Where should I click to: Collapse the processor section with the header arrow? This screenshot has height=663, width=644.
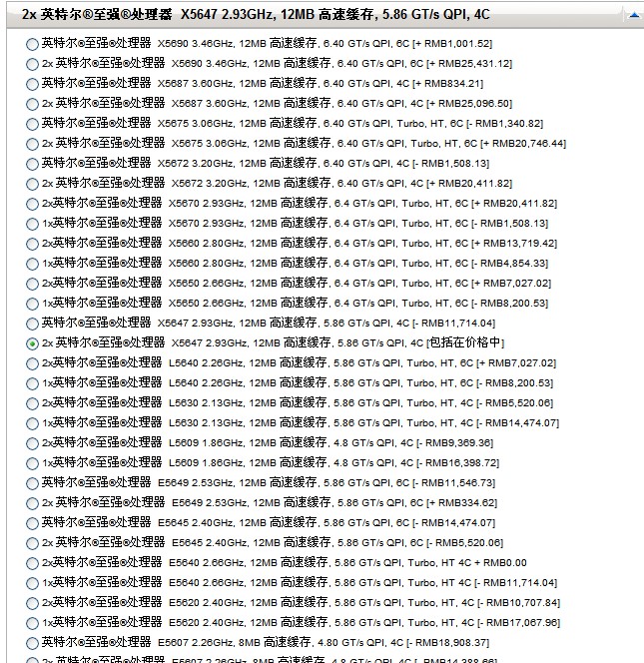click(634, 15)
